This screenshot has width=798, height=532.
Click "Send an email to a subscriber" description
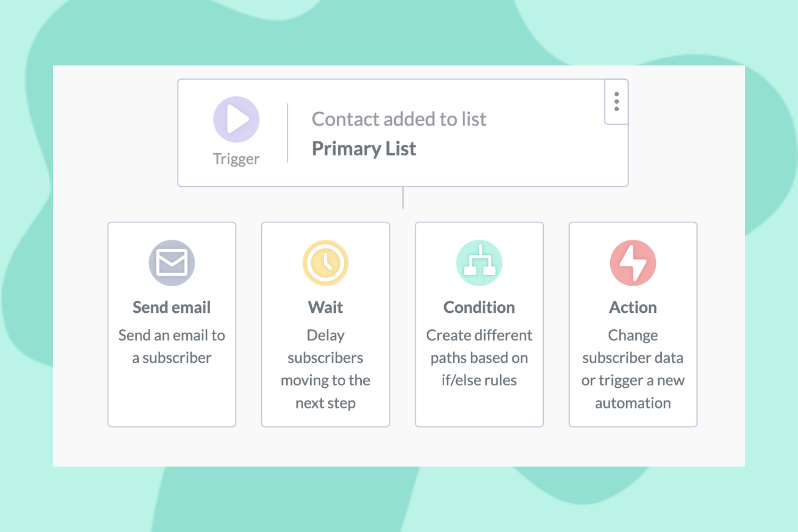(x=172, y=346)
